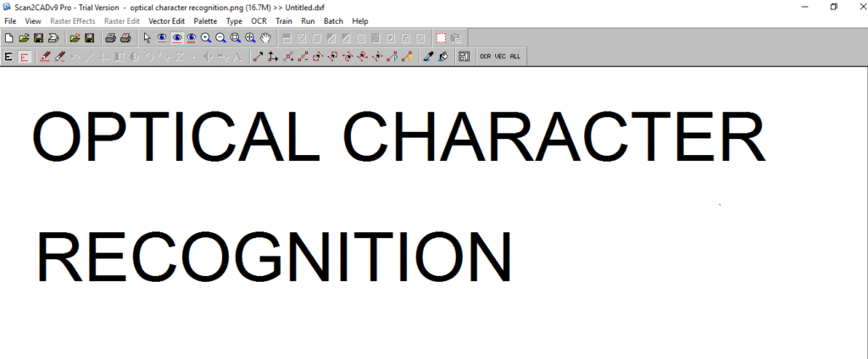This screenshot has height=359, width=868.
Task: Select the eyedropper color picker tool
Action: pyautogui.click(x=428, y=57)
